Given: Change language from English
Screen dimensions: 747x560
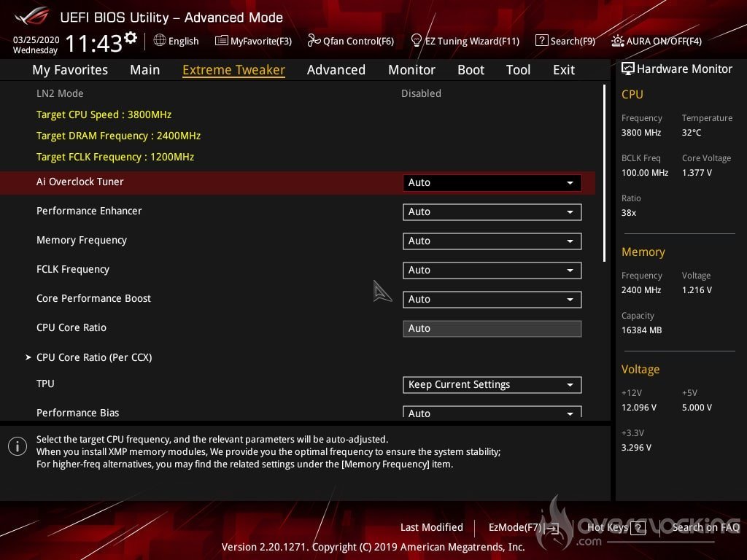Looking at the screenshot, I should (x=183, y=41).
